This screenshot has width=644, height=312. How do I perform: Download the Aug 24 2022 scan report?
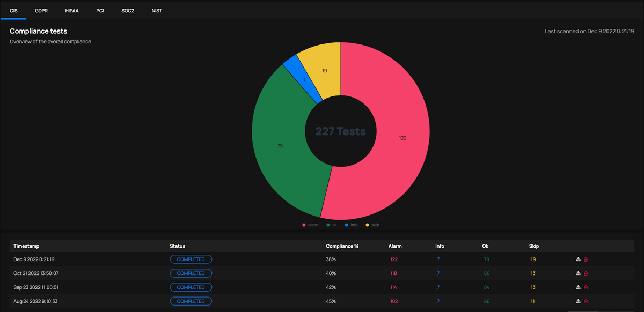click(578, 301)
